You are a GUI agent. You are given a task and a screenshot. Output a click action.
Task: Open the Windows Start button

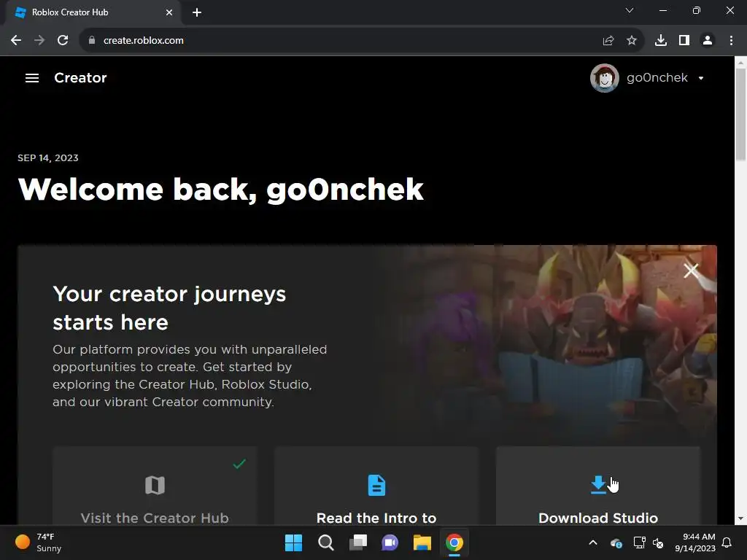pos(293,542)
